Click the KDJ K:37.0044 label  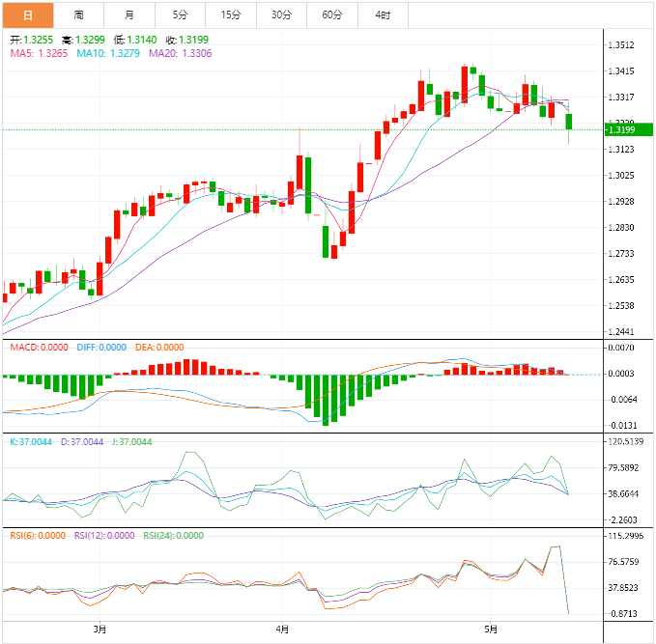click(x=31, y=442)
